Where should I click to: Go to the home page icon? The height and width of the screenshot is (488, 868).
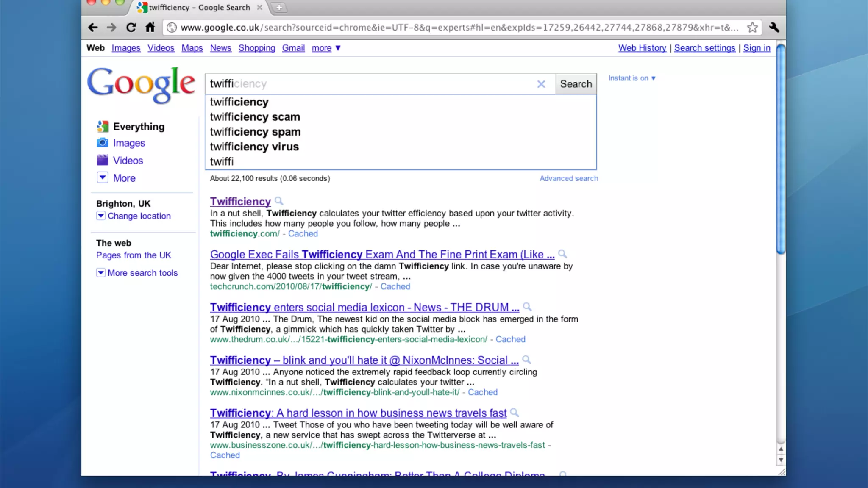pyautogui.click(x=150, y=28)
